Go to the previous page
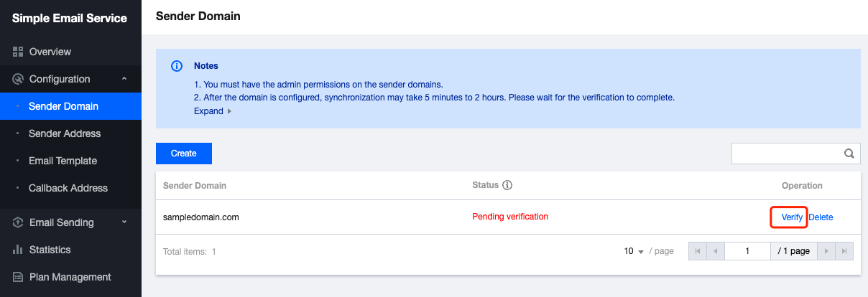The width and height of the screenshot is (868, 297). pos(716,251)
